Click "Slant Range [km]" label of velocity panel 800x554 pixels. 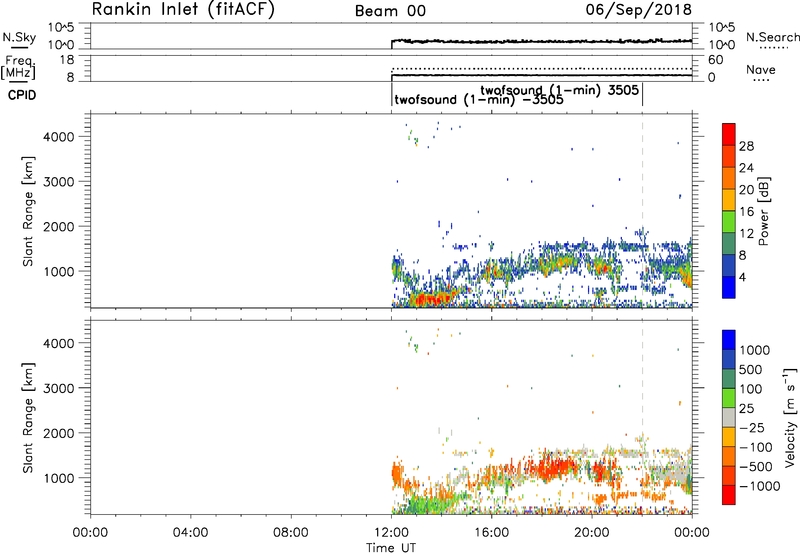coord(28,418)
